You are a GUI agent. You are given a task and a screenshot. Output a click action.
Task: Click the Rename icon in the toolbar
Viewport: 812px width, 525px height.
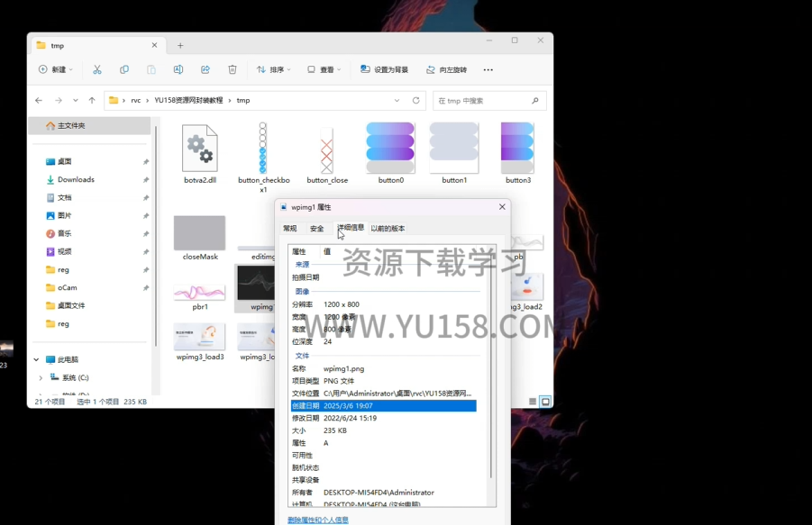point(179,69)
